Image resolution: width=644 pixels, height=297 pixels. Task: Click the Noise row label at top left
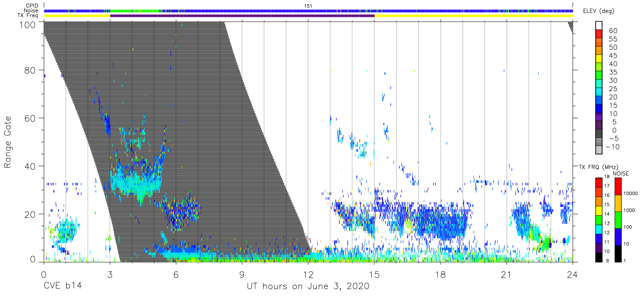coord(32,10)
